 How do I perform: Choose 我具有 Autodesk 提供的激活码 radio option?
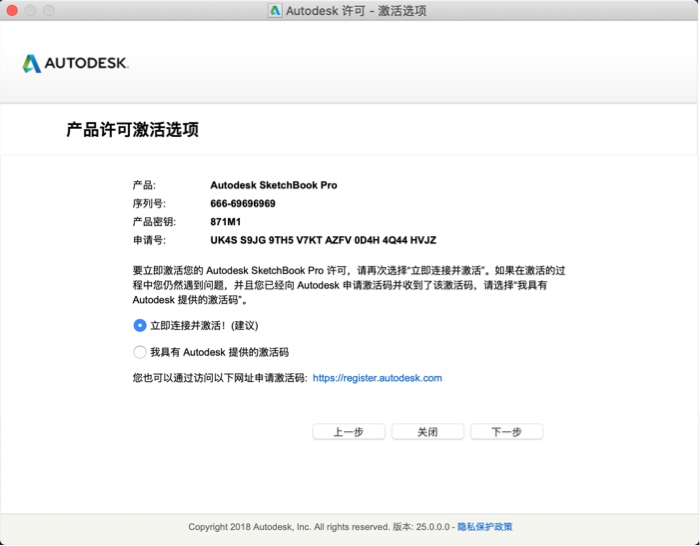click(x=140, y=352)
